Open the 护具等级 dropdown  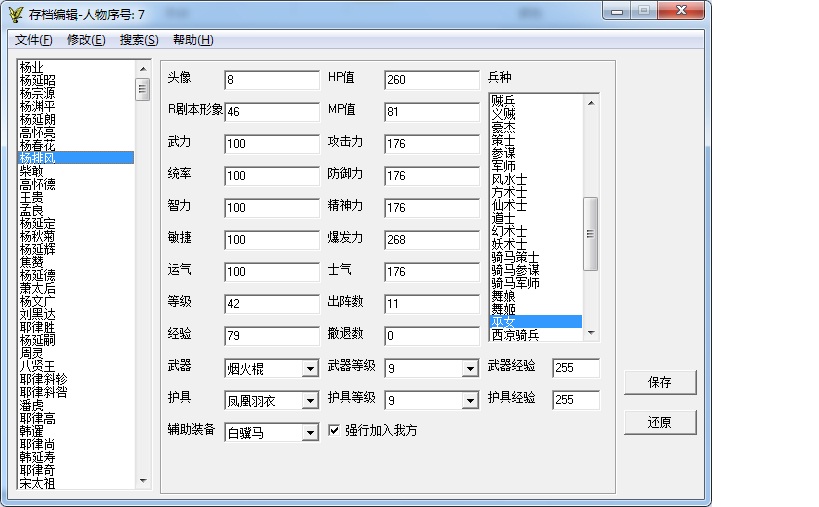pyautogui.click(x=470, y=400)
